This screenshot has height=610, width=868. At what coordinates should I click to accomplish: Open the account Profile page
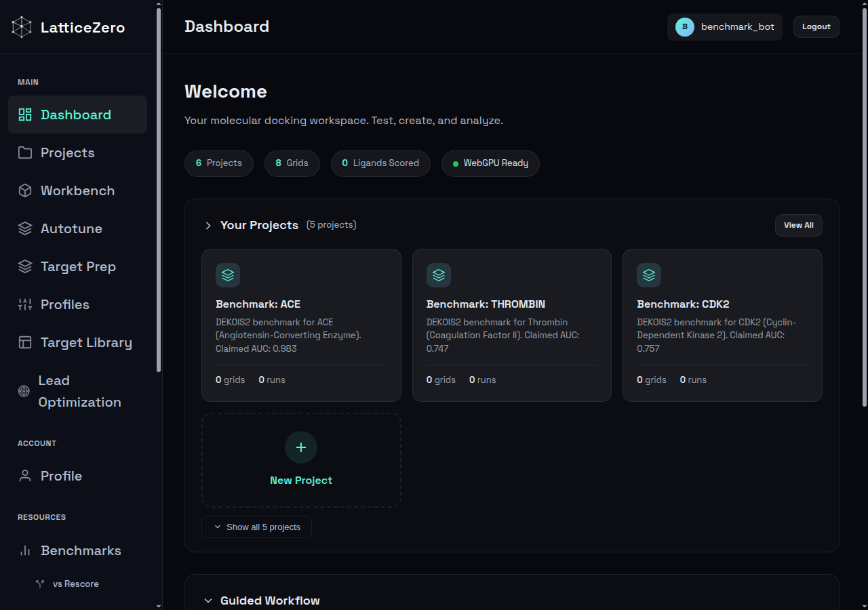point(77,476)
